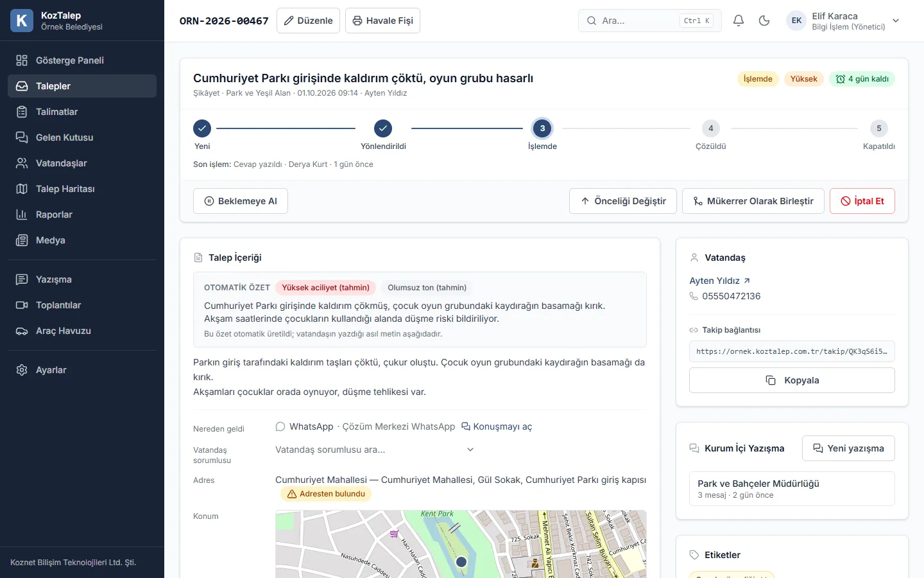The height and width of the screenshot is (578, 924).
Task: Click Önceliği Değiştir button
Action: coord(623,201)
